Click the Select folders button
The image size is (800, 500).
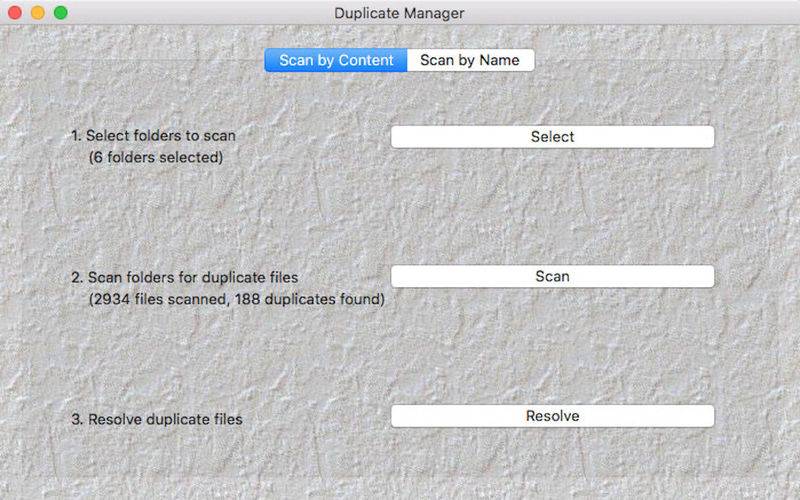(x=552, y=137)
